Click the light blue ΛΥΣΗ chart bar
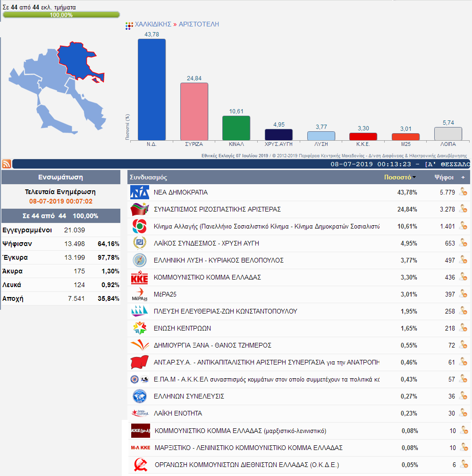 321,136
